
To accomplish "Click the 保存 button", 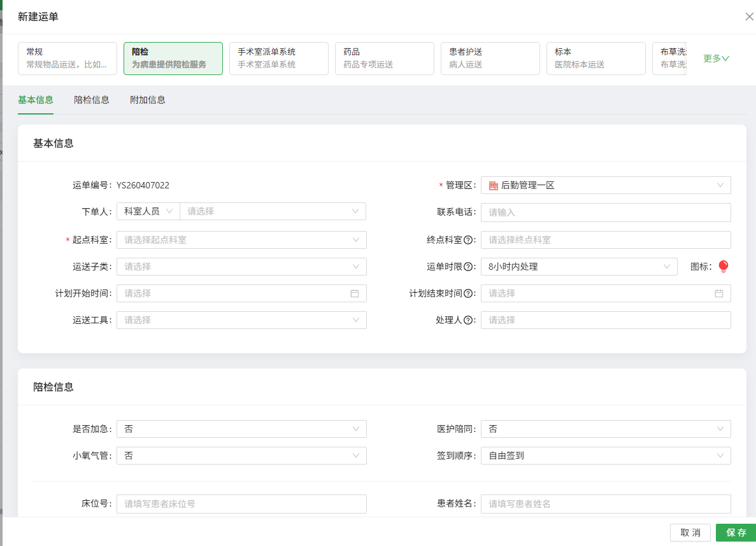I will pos(736,533).
